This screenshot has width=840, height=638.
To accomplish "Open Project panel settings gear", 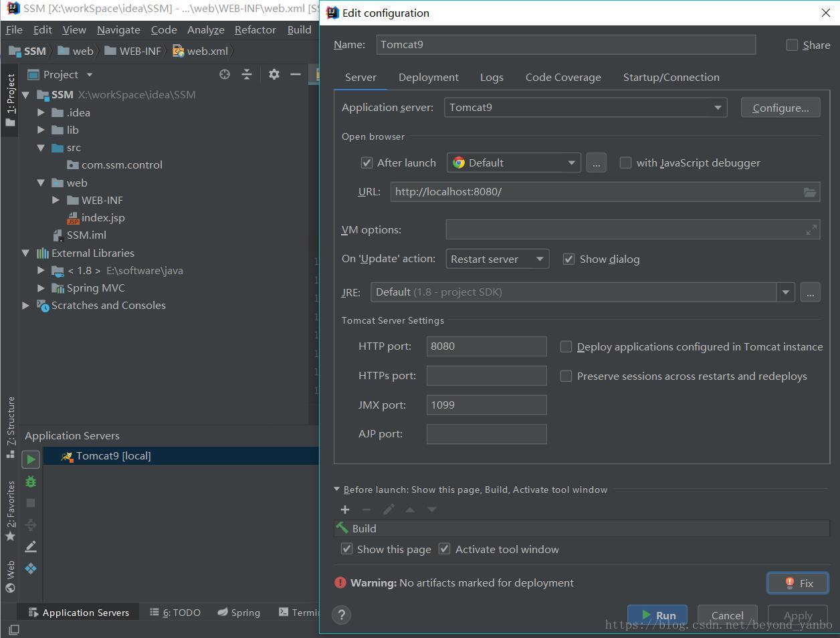I will (x=274, y=74).
